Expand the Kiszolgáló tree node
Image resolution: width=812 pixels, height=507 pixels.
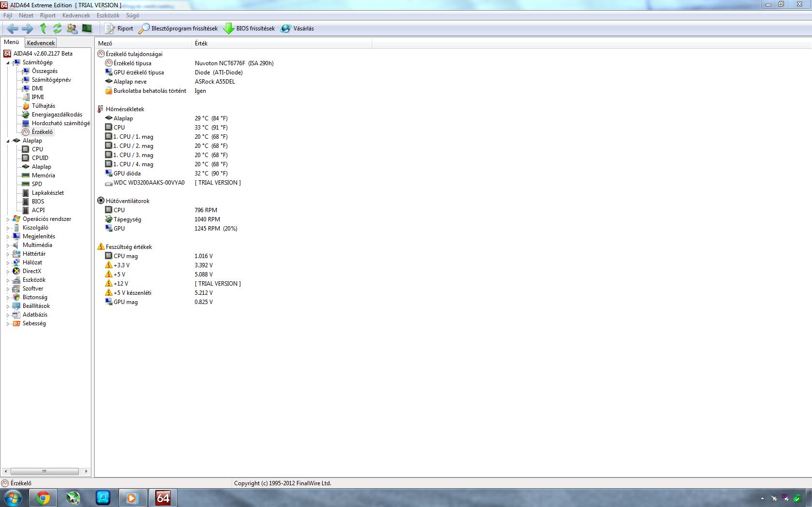pos(8,228)
